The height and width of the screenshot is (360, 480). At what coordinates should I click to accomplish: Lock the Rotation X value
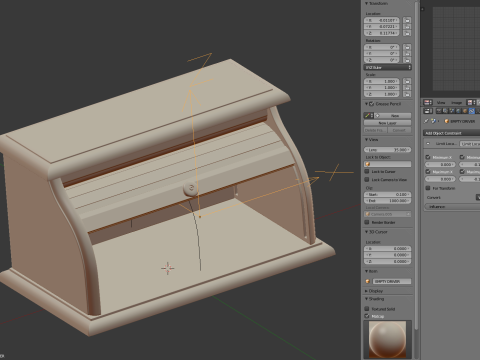pyautogui.click(x=407, y=47)
